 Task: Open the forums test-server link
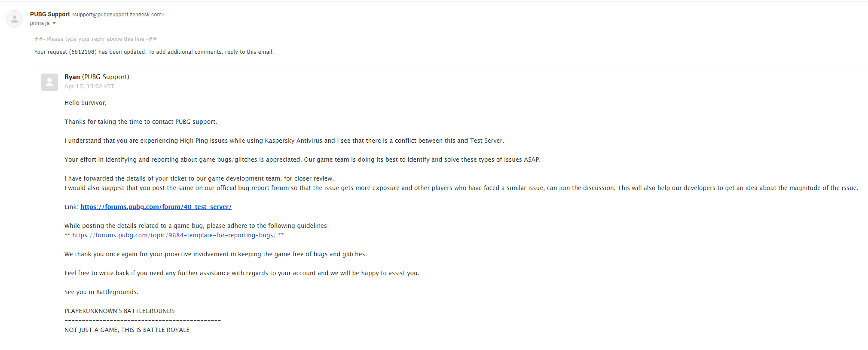pyautogui.click(x=156, y=207)
